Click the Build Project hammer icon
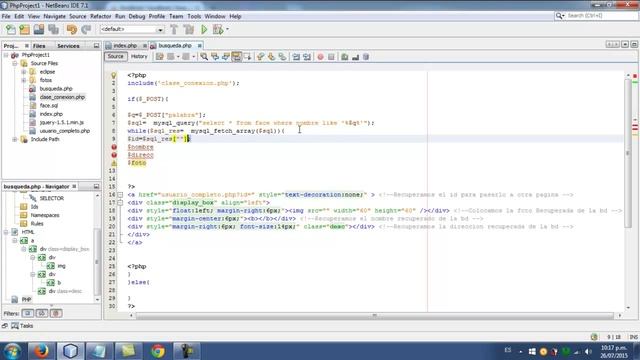The height and width of the screenshot is (360, 640). tap(174, 29)
